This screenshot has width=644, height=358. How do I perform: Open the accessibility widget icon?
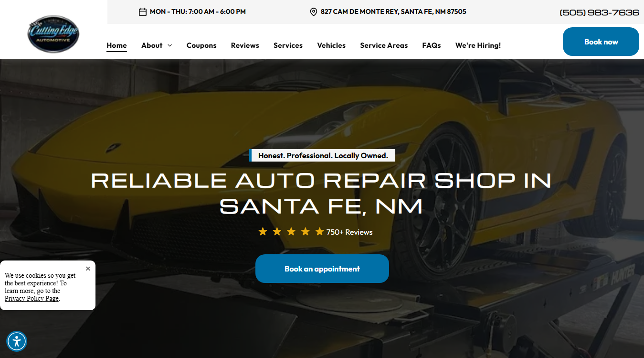[x=17, y=341]
